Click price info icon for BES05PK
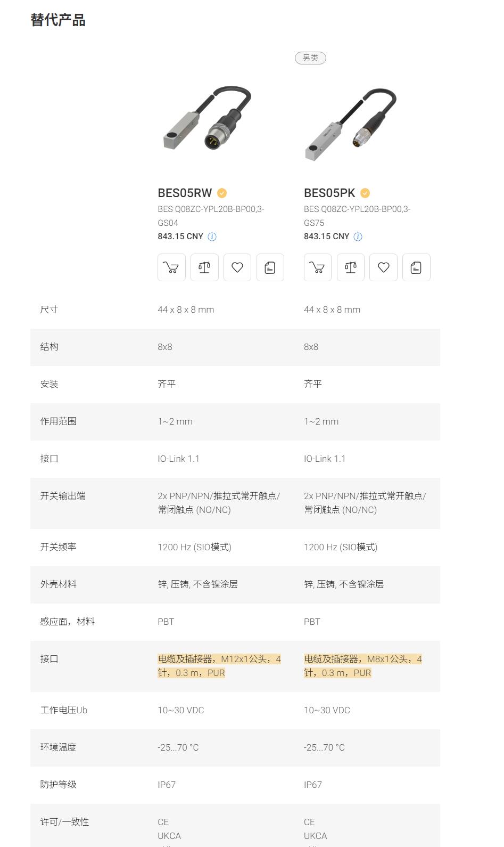Image resolution: width=504 pixels, height=847 pixels. pos(358,237)
